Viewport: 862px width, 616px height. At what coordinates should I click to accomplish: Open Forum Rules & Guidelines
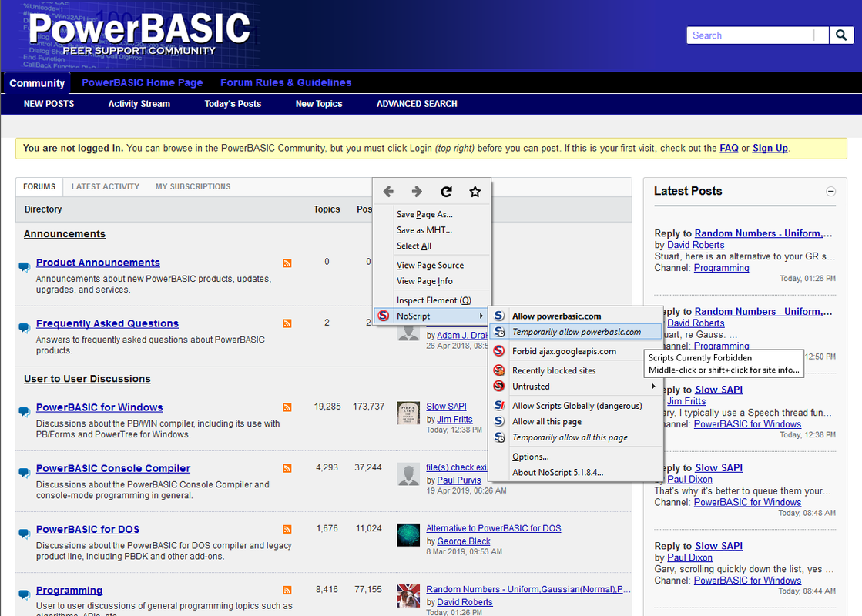pyautogui.click(x=286, y=82)
